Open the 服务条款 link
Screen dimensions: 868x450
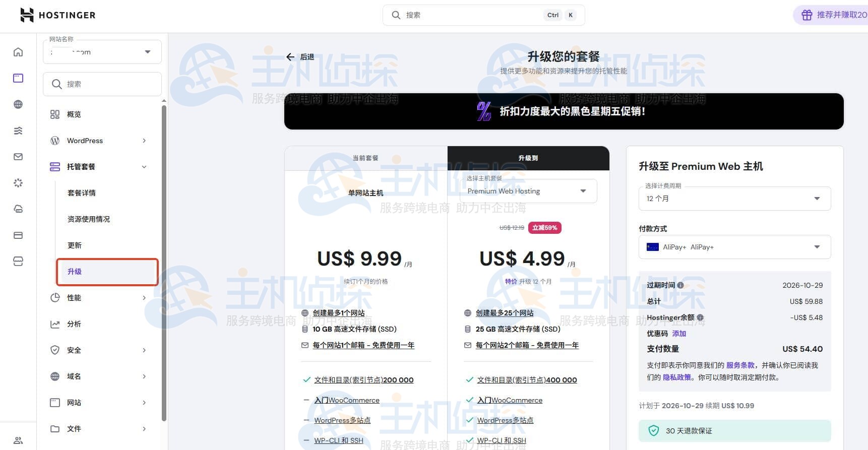point(740,365)
